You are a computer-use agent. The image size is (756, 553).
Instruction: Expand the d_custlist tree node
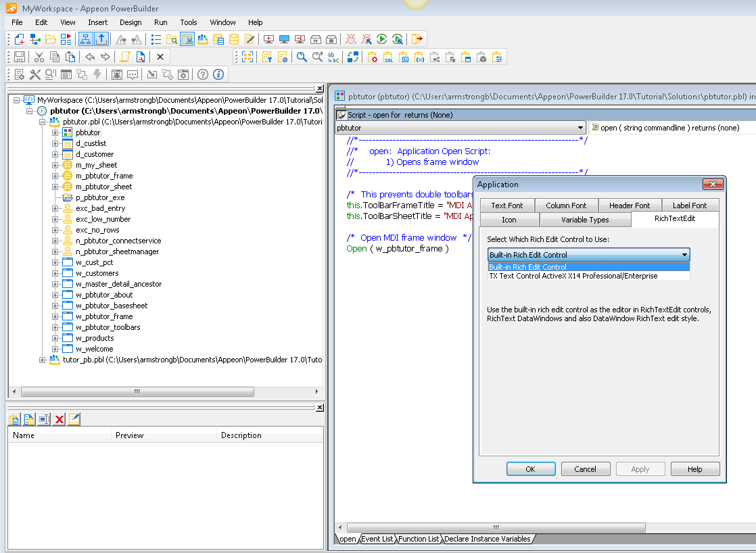(55, 144)
